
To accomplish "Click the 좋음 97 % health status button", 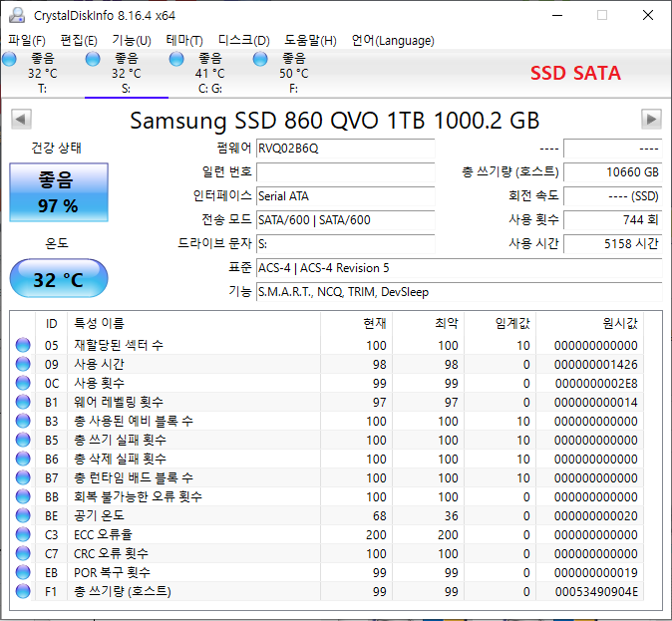I will click(59, 192).
